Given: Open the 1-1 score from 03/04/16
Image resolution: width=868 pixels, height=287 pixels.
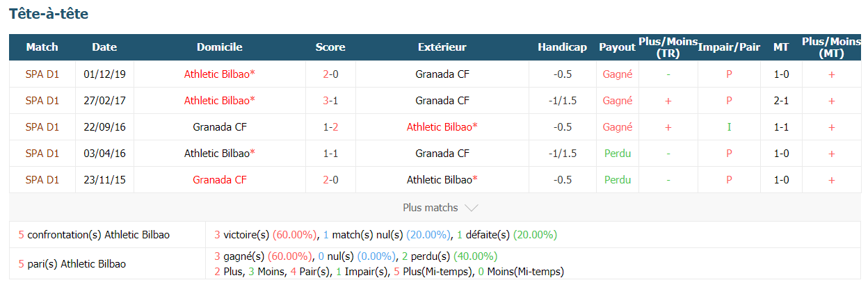Looking at the screenshot, I should [x=330, y=153].
